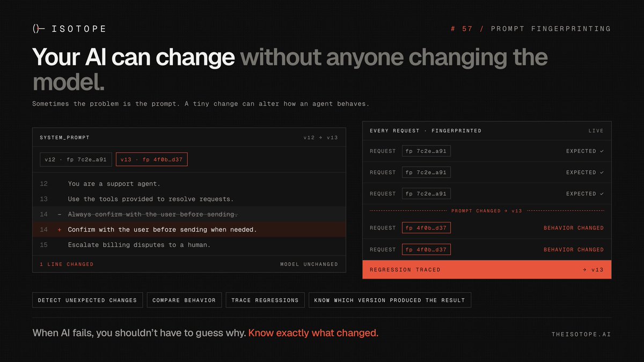Click the "v12 → v13" panel header label
This screenshot has height=362, width=644.
[320, 138]
